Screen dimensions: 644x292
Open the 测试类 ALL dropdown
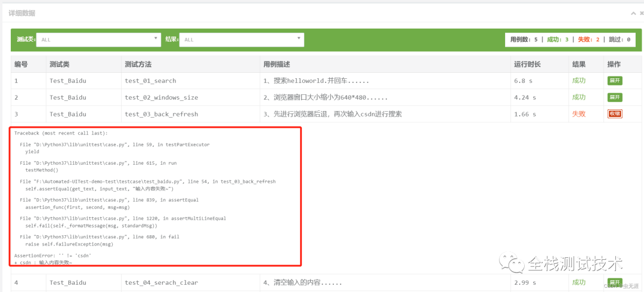(x=98, y=40)
